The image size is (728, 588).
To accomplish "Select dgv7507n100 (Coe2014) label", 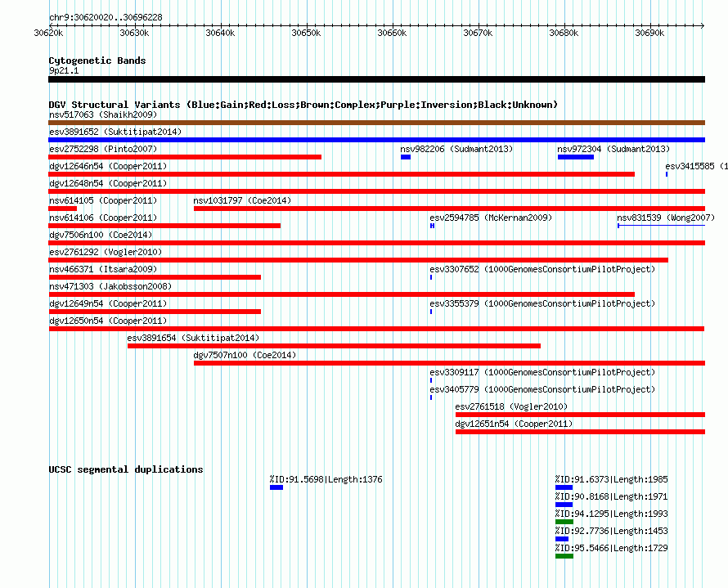I will click(x=245, y=355).
